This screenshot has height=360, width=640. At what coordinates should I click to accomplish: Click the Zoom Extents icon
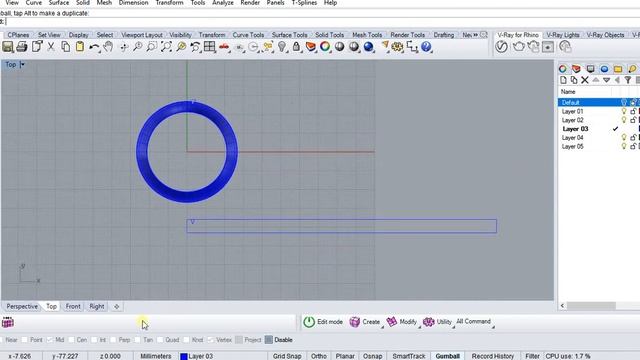click(166, 47)
